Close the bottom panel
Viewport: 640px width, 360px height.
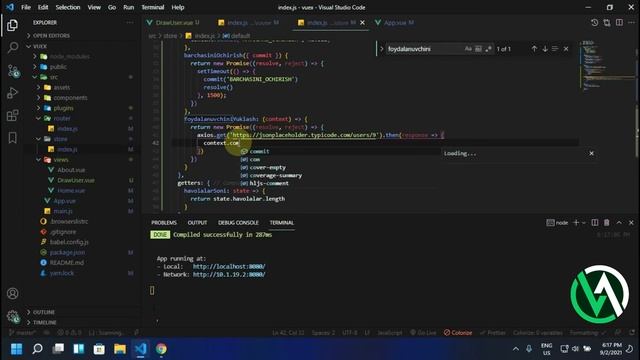click(x=631, y=222)
